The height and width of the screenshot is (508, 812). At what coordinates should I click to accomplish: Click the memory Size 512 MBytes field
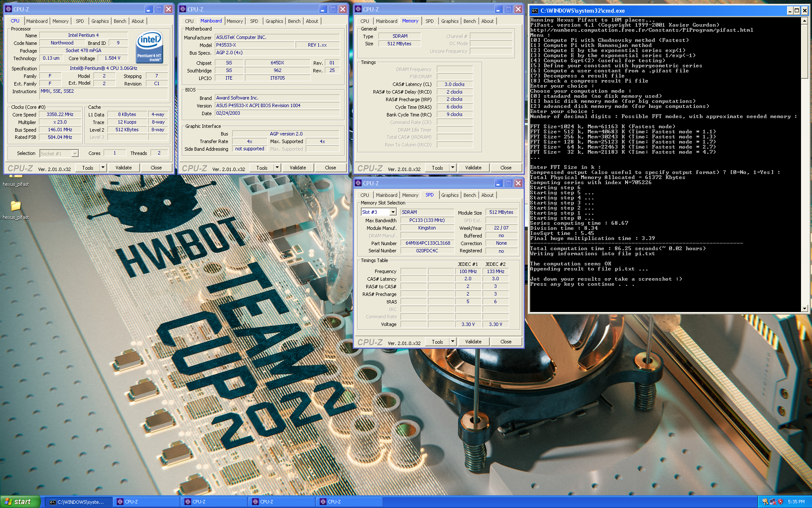[399, 44]
